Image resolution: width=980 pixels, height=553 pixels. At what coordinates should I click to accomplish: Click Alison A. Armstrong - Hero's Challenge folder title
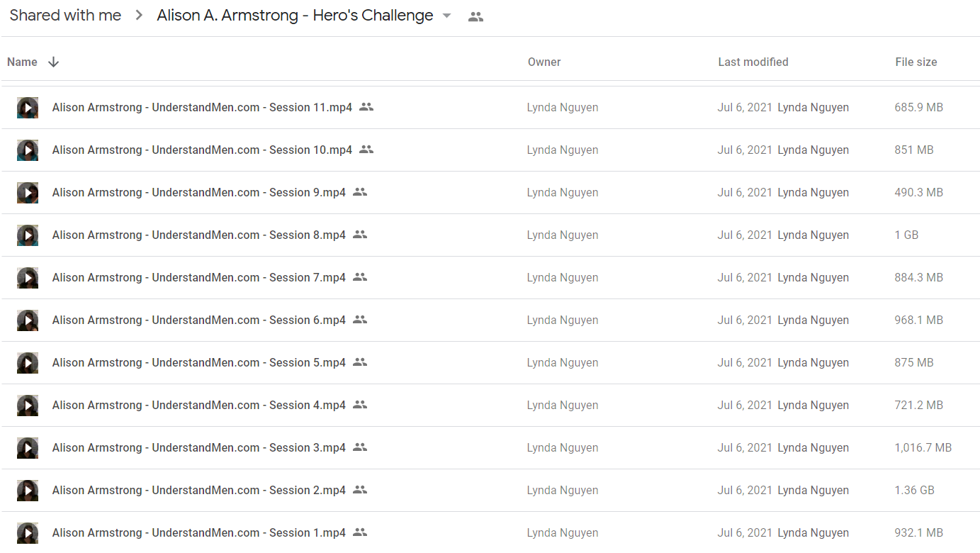click(x=295, y=16)
